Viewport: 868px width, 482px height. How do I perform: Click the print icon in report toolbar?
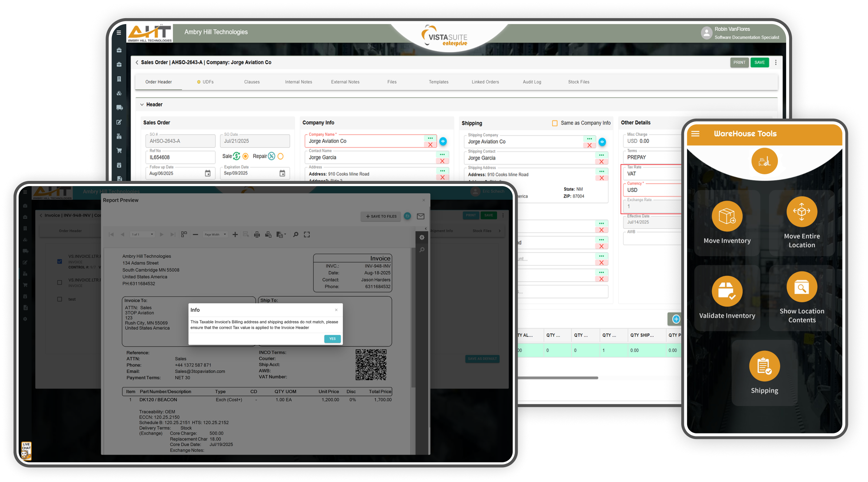coord(257,235)
